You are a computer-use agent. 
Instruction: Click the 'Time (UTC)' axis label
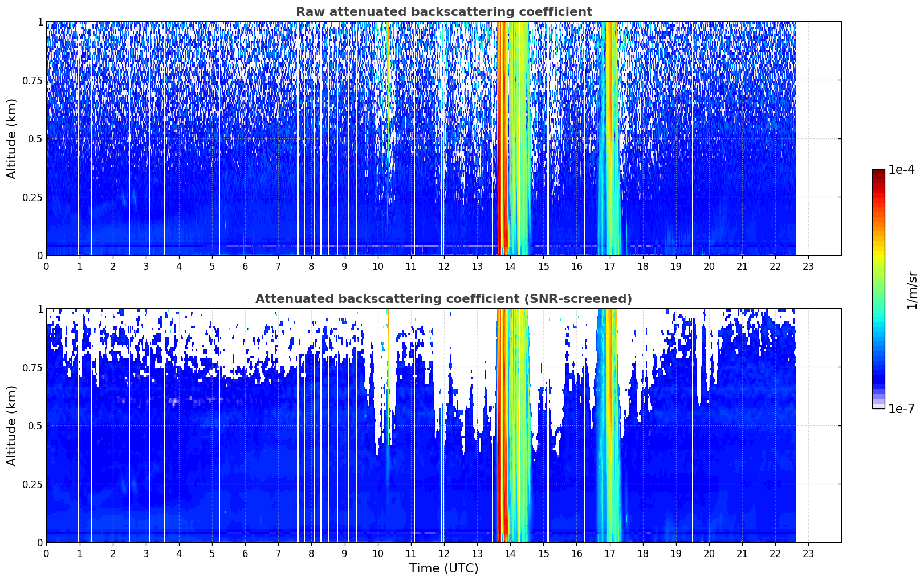point(443,568)
